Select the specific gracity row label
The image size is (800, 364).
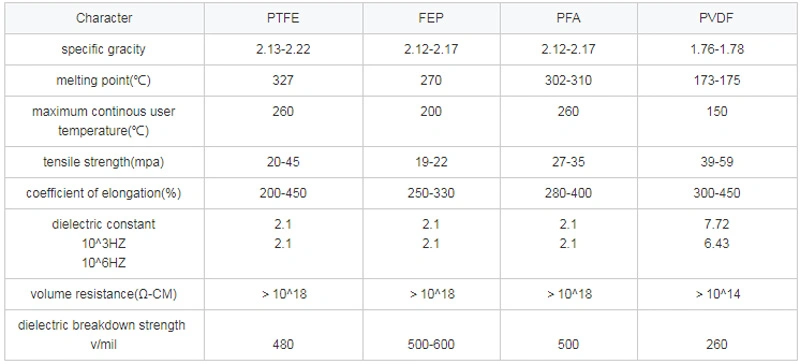[104, 50]
